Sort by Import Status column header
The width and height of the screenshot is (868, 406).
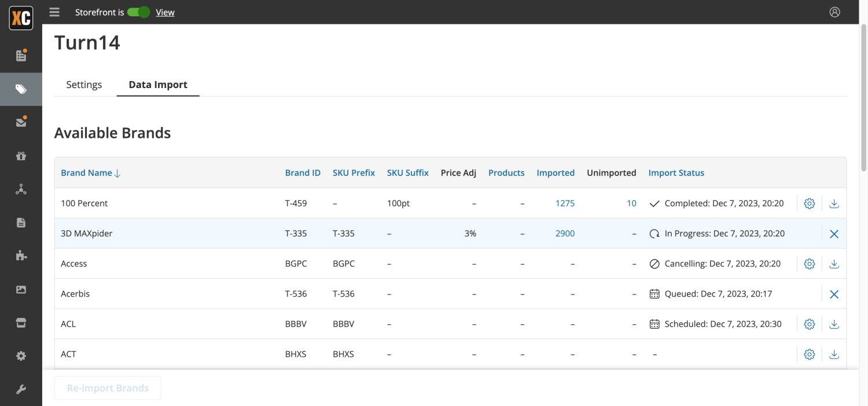coord(676,173)
